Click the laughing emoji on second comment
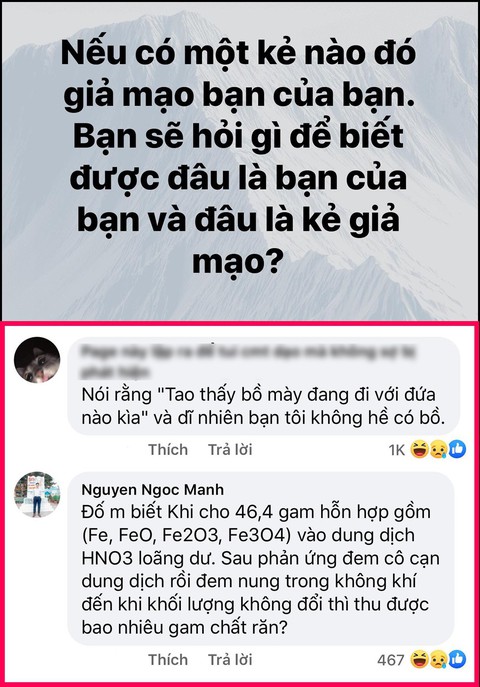480x687 pixels. point(419,659)
